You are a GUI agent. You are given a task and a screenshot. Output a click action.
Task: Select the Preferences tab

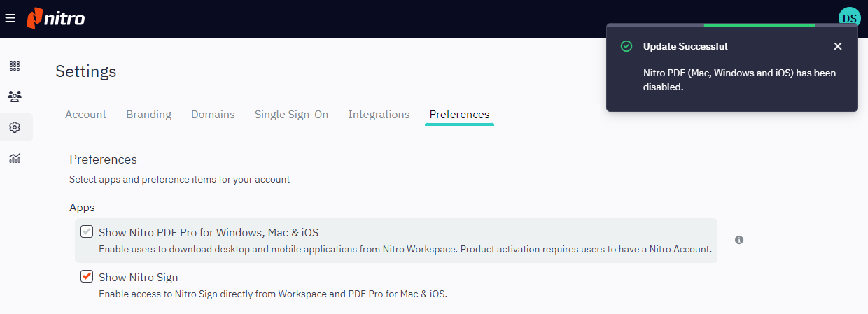coord(459,115)
